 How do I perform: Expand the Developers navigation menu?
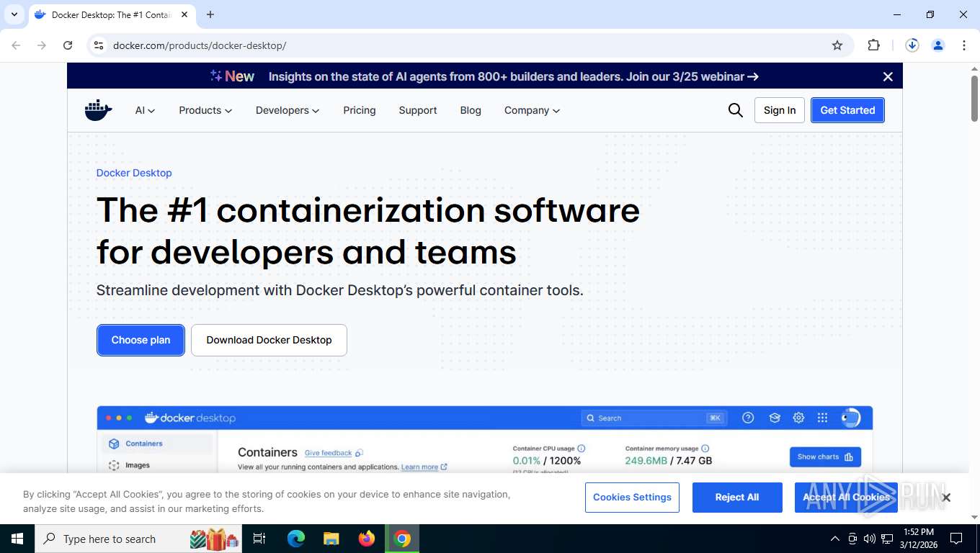tap(288, 110)
